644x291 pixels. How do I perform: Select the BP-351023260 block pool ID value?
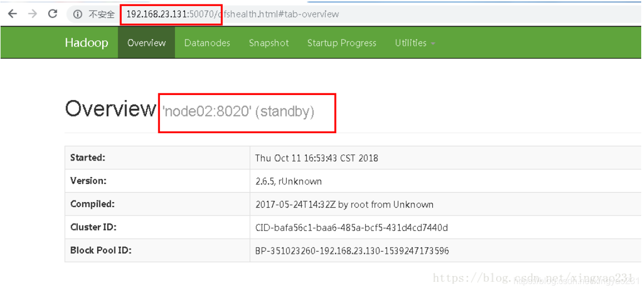coord(352,250)
